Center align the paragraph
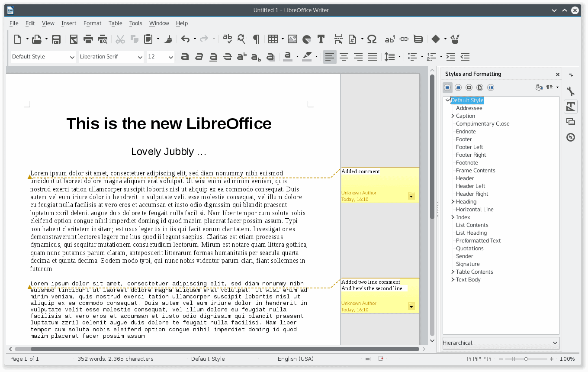 [x=344, y=57]
